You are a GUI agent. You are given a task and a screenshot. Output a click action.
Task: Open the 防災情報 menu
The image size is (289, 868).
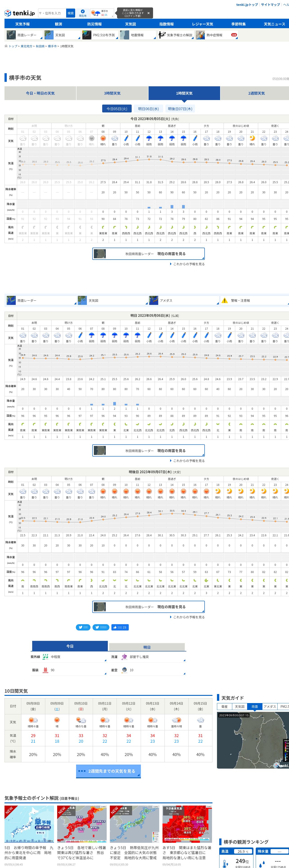[95, 24]
